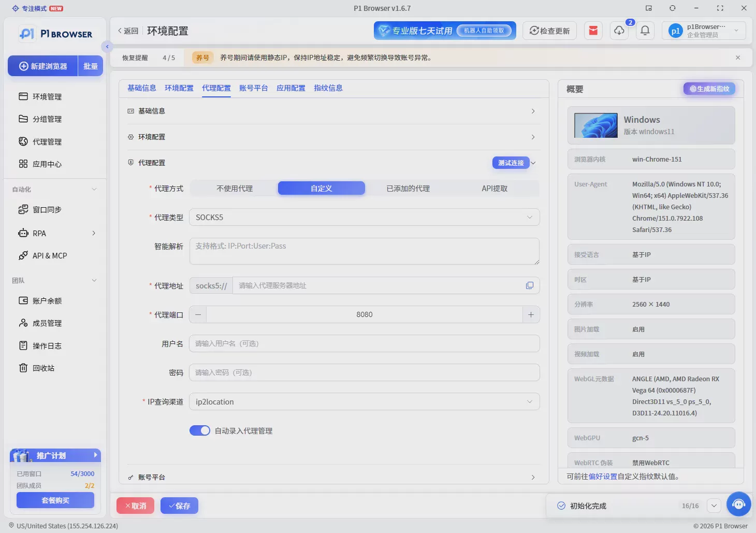Expand the 初始化完成 status panel

tap(714, 506)
